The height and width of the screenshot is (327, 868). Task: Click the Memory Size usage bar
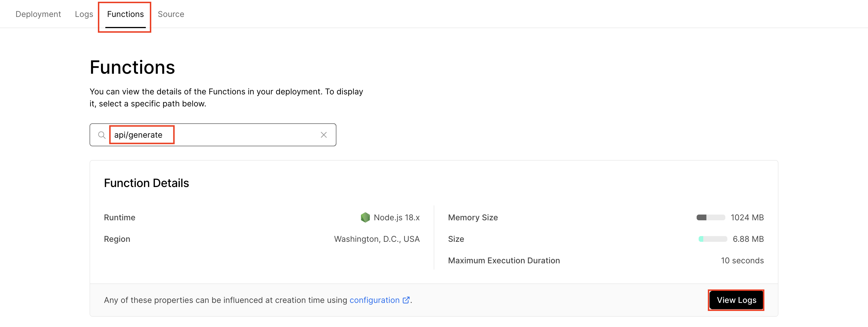click(711, 217)
